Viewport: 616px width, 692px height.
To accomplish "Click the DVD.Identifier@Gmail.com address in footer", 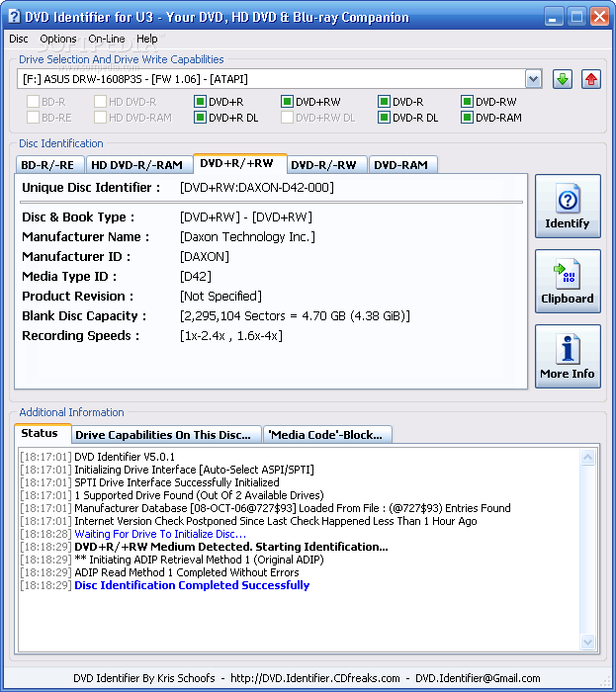I will tap(478, 678).
